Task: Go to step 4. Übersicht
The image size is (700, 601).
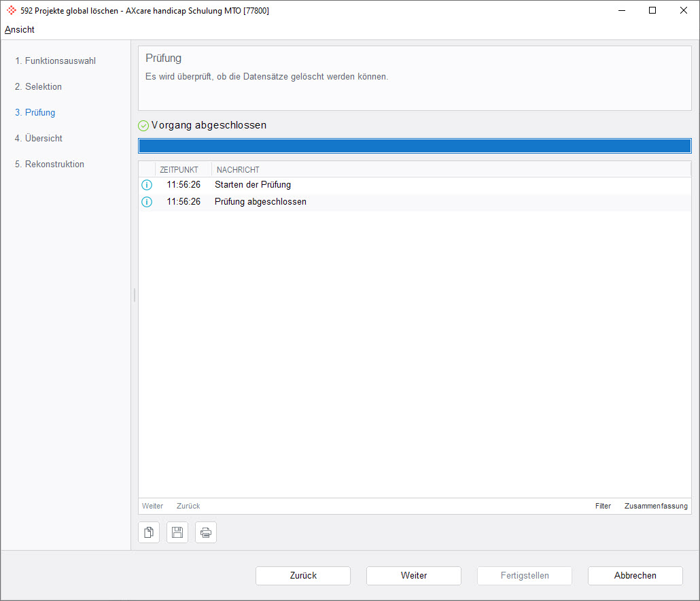Action: click(x=38, y=139)
